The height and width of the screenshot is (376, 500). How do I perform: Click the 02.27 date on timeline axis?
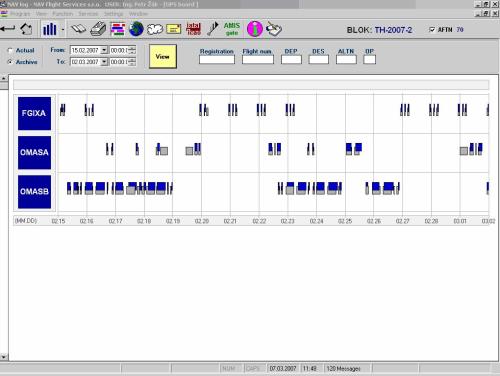point(402,221)
